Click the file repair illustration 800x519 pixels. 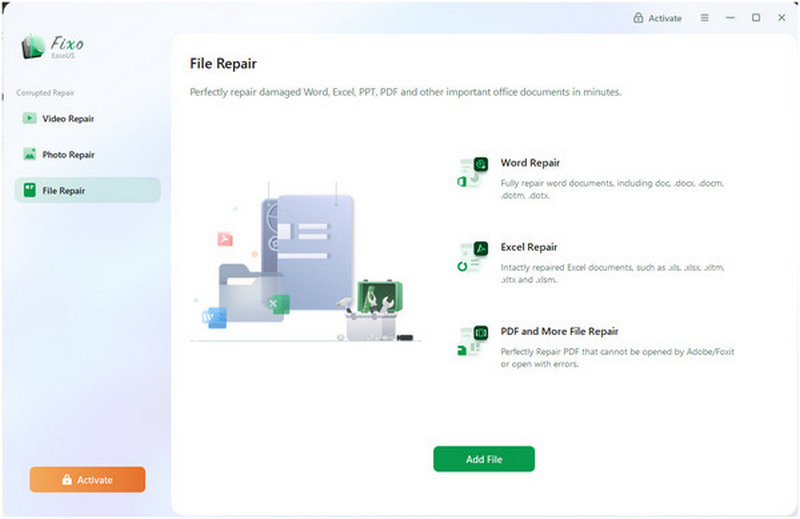click(x=305, y=261)
